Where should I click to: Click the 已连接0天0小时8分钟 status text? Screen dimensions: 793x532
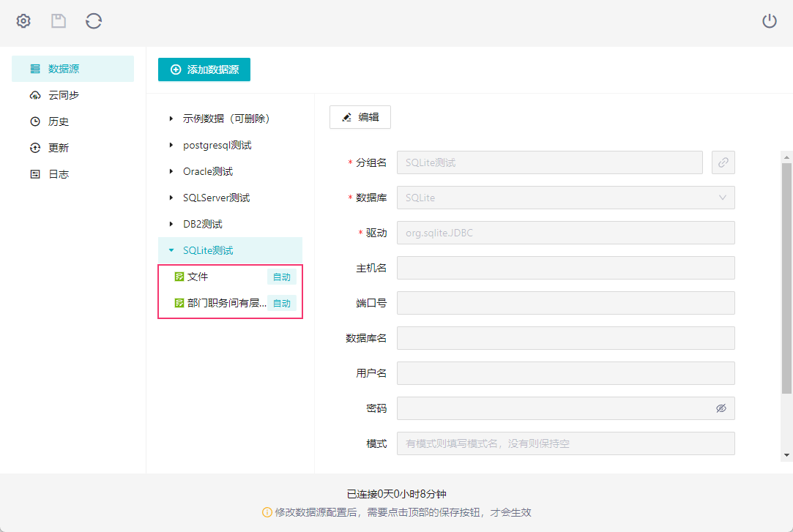[x=397, y=494]
